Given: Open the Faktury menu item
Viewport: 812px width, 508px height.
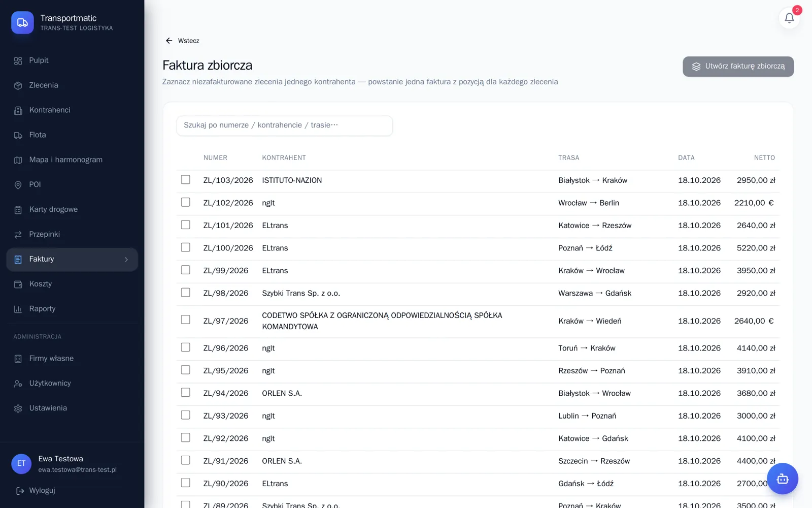Looking at the screenshot, I should (x=72, y=260).
